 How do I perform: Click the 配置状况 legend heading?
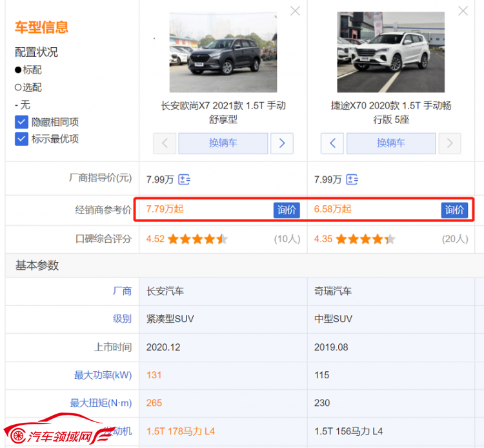click(36, 52)
